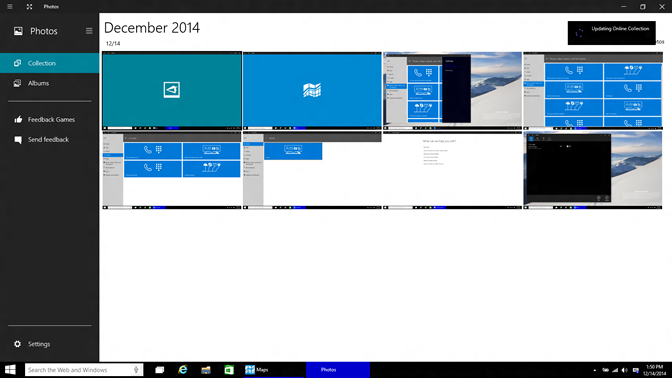The height and width of the screenshot is (378, 672).
Task: Click the December 2014 heading
Action: [x=152, y=28]
